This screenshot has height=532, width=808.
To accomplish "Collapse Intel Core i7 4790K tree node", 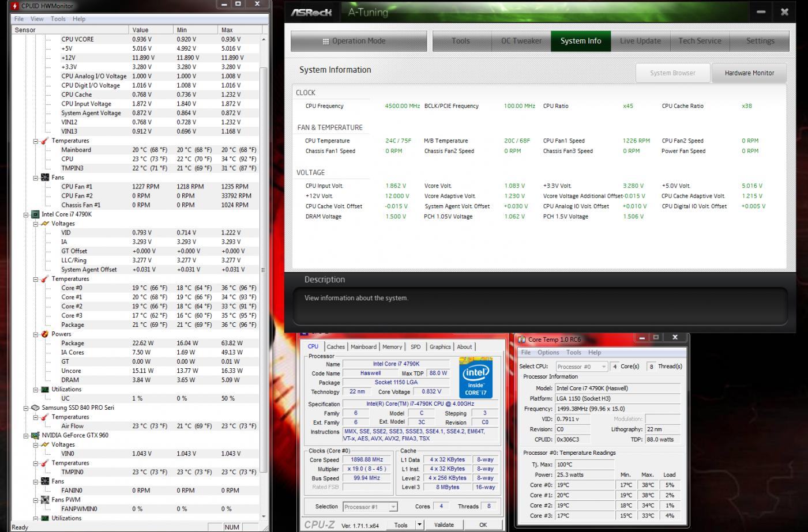I will click(26, 214).
